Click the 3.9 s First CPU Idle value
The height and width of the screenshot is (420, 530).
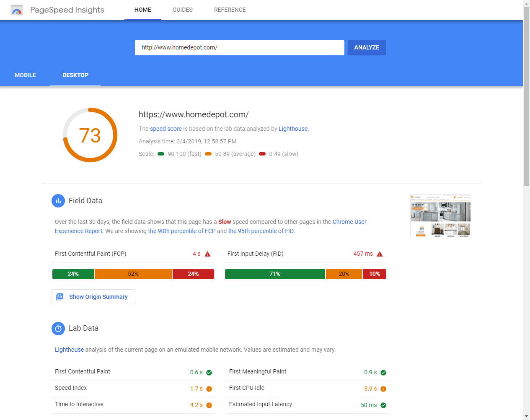click(370, 389)
